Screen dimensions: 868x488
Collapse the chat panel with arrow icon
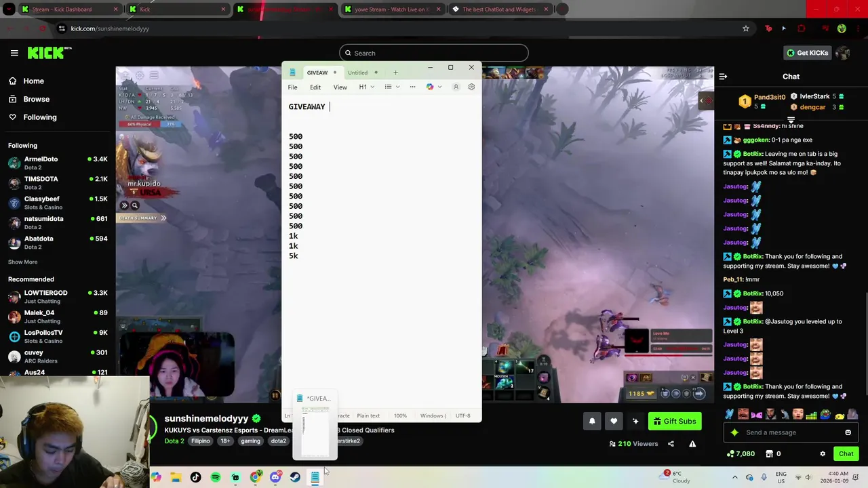point(723,77)
